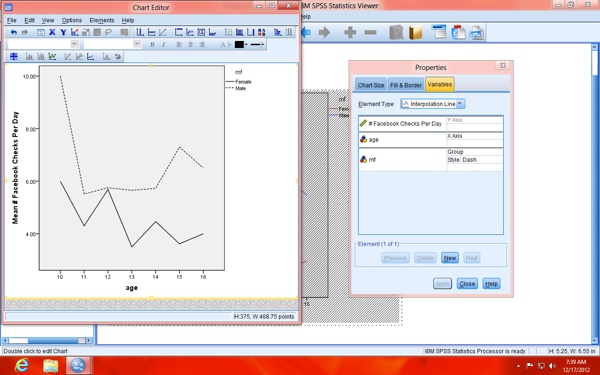
Task: Click the forward arrow in SPSS Viewer
Action: click(x=324, y=32)
